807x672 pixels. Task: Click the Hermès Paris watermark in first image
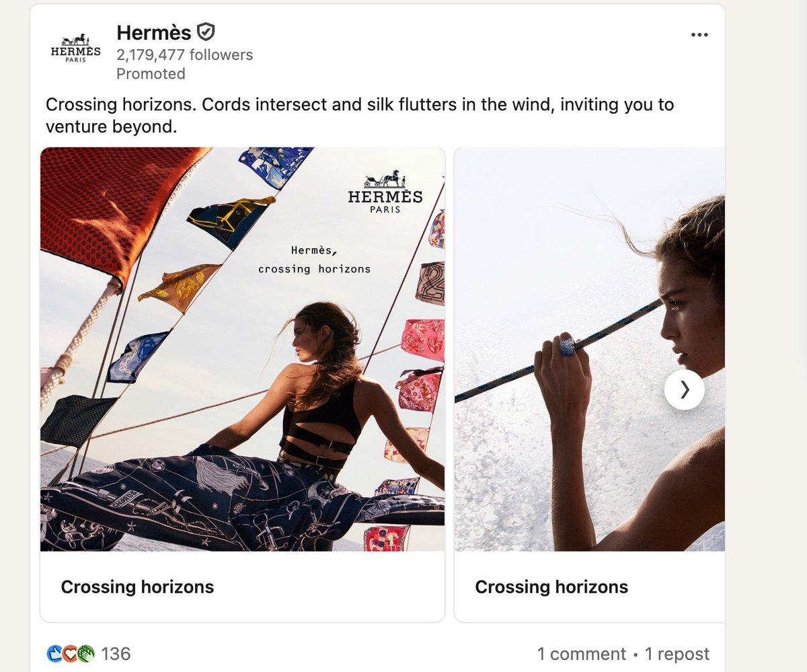(x=385, y=192)
